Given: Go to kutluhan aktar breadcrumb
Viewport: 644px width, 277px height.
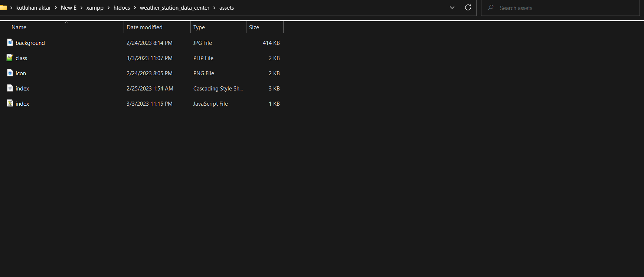Looking at the screenshot, I should point(33,8).
